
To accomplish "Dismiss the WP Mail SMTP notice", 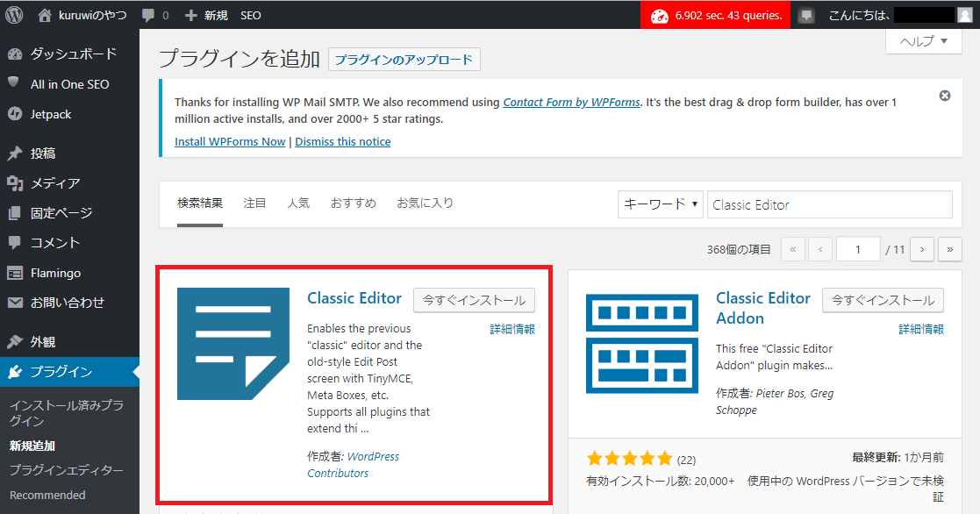I will pyautogui.click(x=945, y=96).
